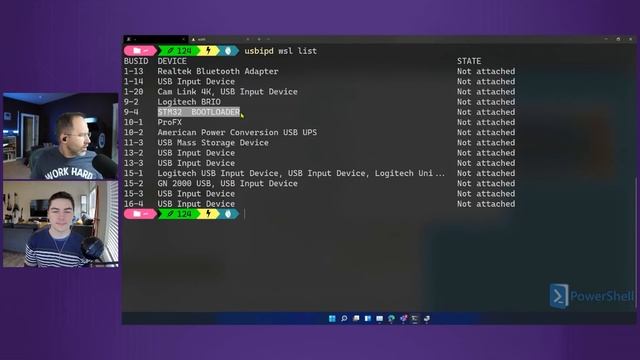
Task: Click bus ID 13-3
Action: point(133,163)
